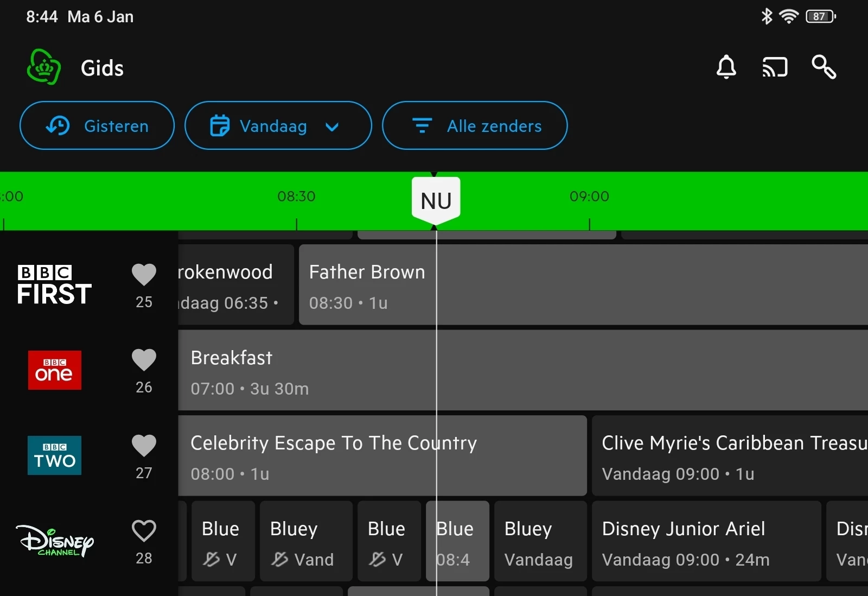Open the Alle zenders channel filter
The image size is (868, 596).
pos(475,126)
